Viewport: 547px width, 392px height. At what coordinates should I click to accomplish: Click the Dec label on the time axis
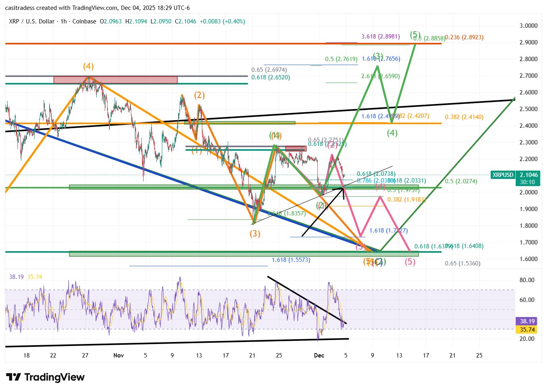click(319, 355)
